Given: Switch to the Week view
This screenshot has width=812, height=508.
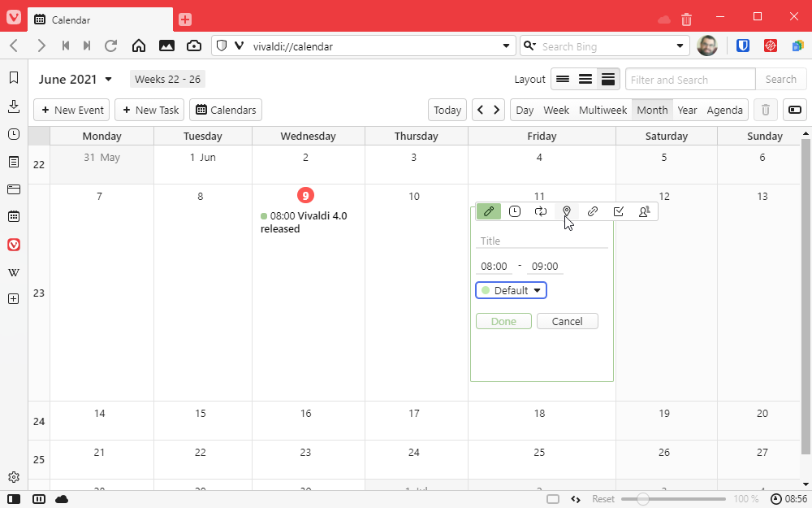Looking at the screenshot, I should pyautogui.click(x=556, y=110).
